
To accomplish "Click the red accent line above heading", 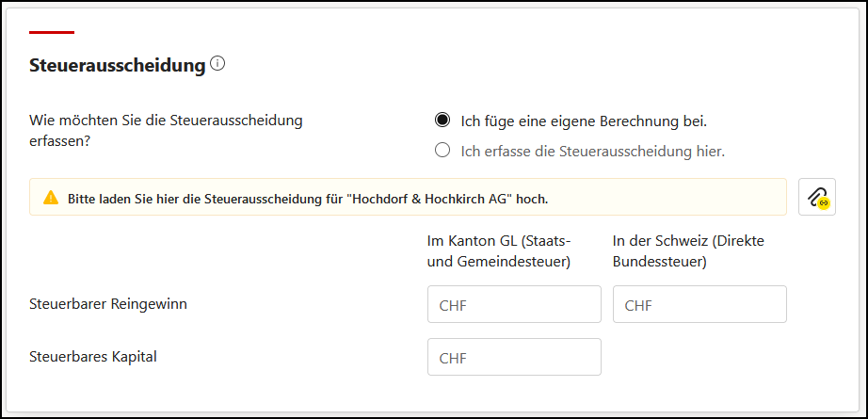I will coord(52,32).
